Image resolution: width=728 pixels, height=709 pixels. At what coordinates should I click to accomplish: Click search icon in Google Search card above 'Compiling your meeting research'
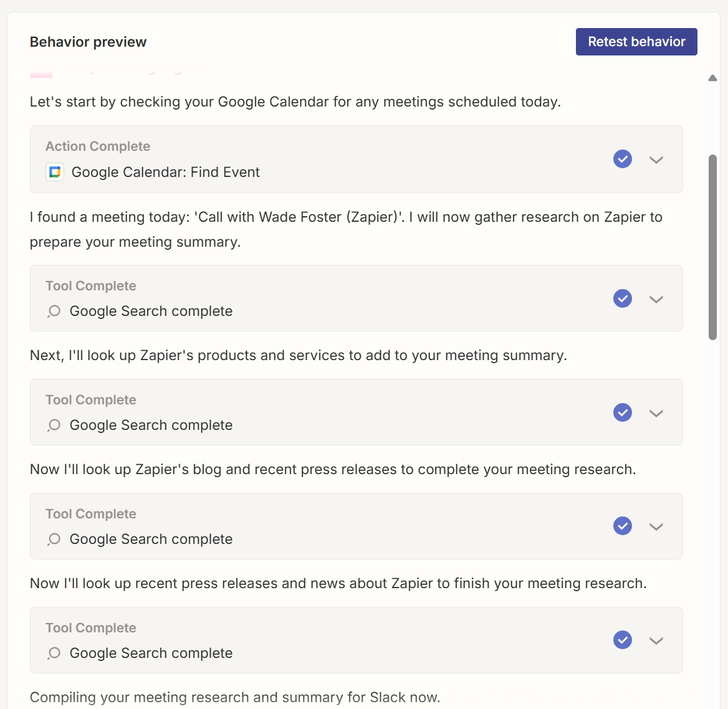(54, 654)
